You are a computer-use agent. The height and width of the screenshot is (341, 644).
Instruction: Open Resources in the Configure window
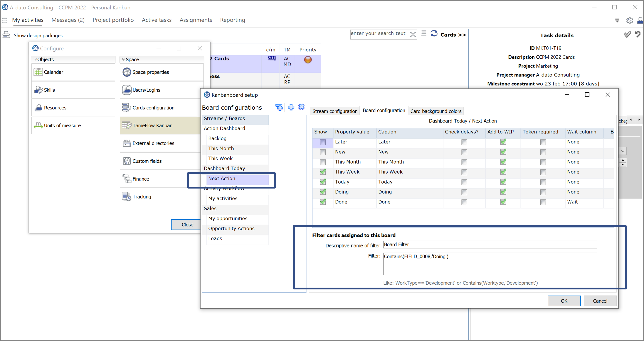click(73, 108)
